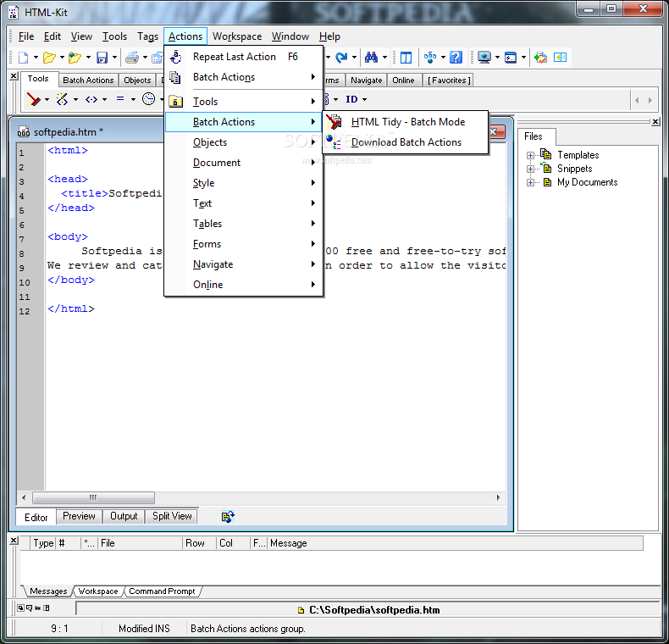
Task: Switch to the Output tab
Action: pyautogui.click(x=124, y=516)
